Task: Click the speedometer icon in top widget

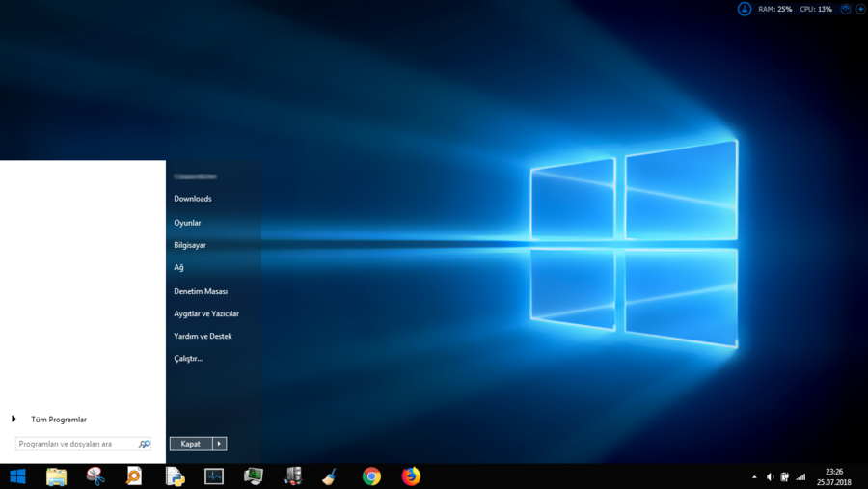Action: [x=845, y=9]
